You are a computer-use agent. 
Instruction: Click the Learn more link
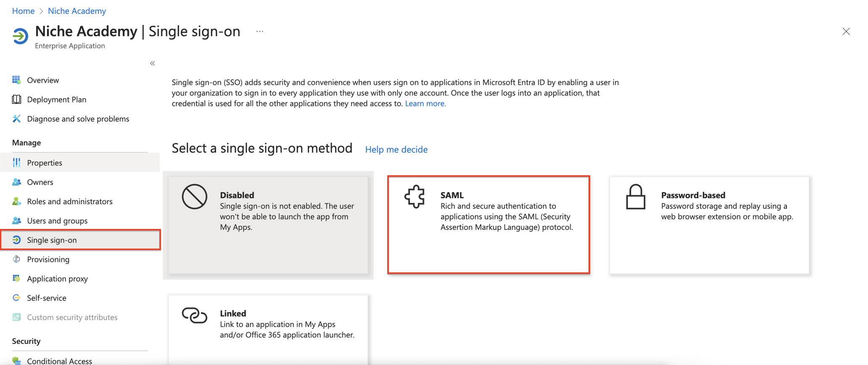point(425,104)
